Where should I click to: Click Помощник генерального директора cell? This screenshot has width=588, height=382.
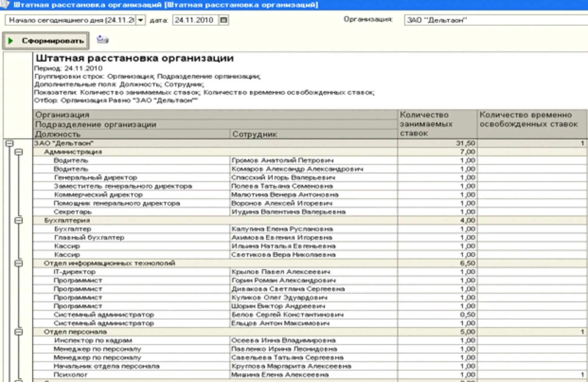(x=131, y=203)
